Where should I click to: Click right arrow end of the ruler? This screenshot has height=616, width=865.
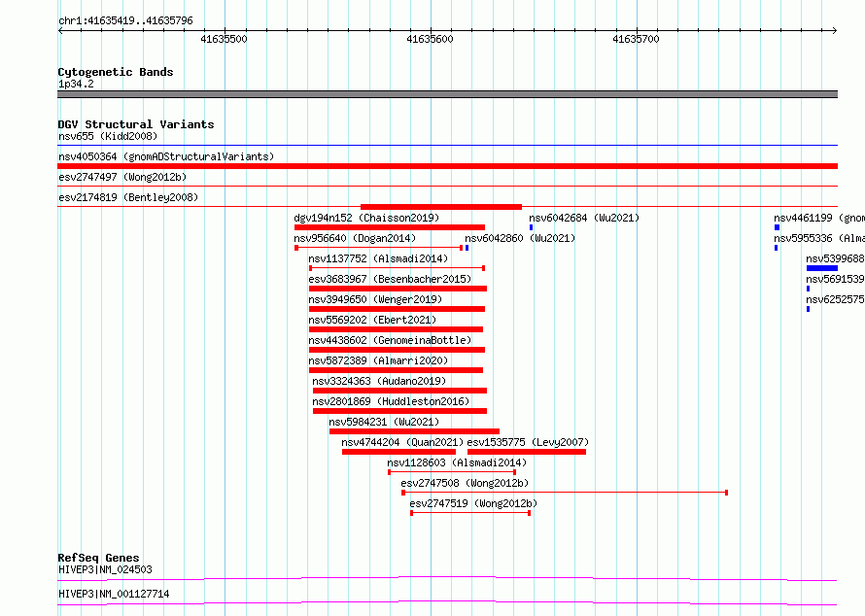[835, 30]
